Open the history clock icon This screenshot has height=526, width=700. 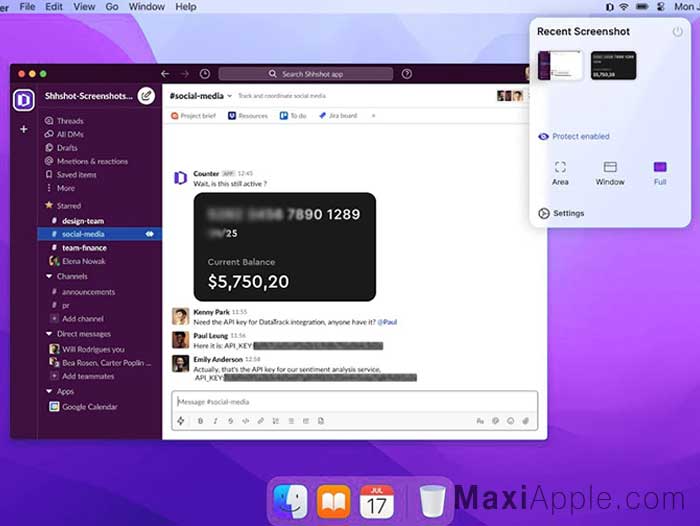[205, 74]
